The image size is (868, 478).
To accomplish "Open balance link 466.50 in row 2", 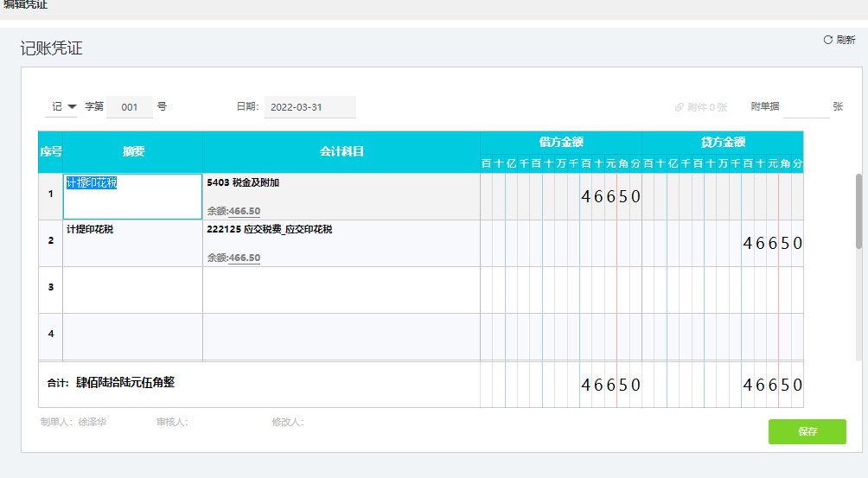I will (x=244, y=258).
